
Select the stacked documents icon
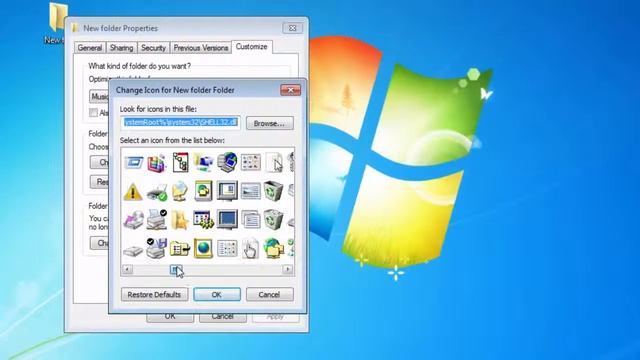[x=250, y=220]
